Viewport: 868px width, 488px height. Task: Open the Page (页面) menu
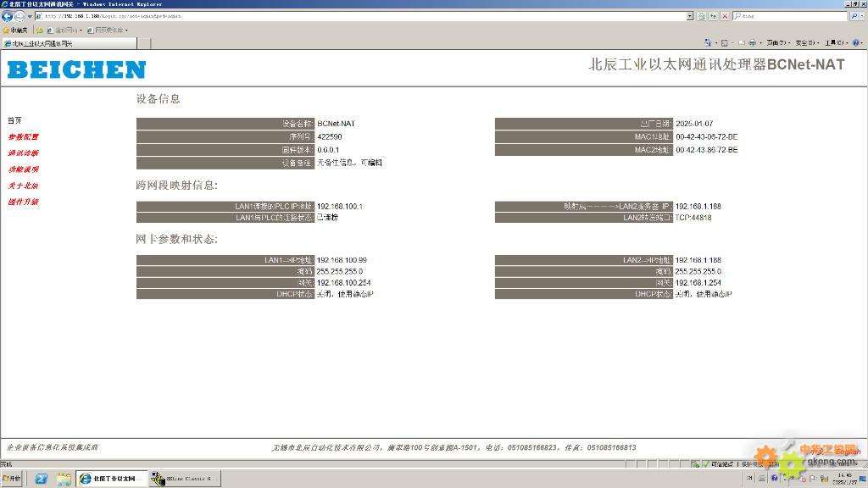(x=778, y=42)
